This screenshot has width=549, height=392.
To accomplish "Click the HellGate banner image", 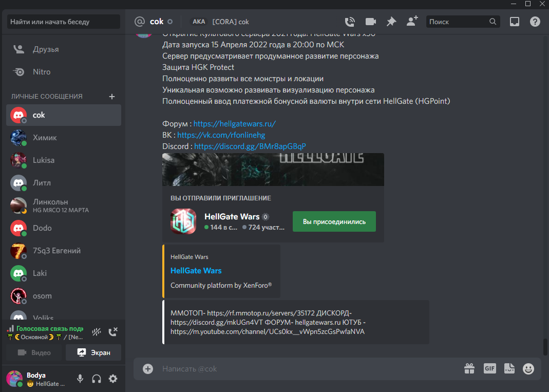I will 273,170.
